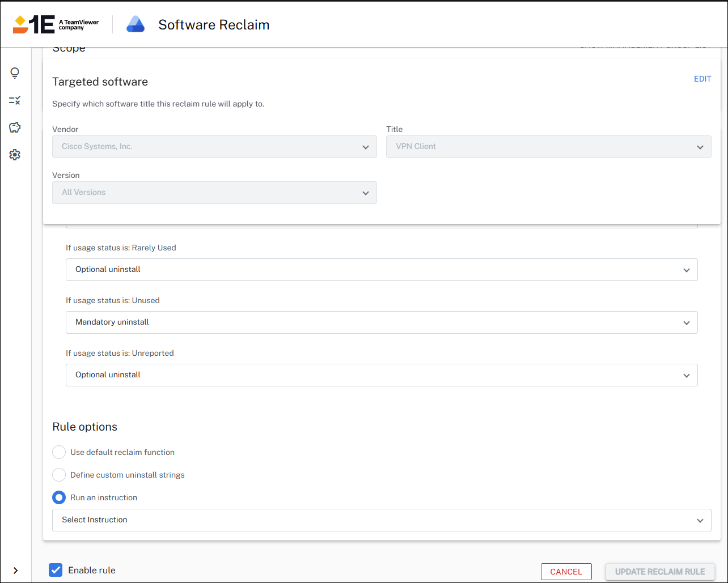This screenshot has height=583, width=728.
Task: Open the Unused status action dropdown
Action: 382,322
